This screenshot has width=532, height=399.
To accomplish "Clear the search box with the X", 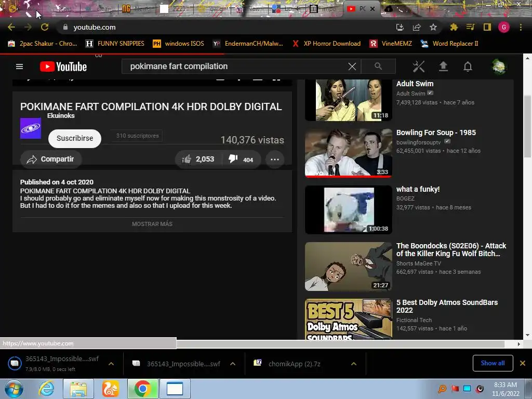I will point(352,66).
